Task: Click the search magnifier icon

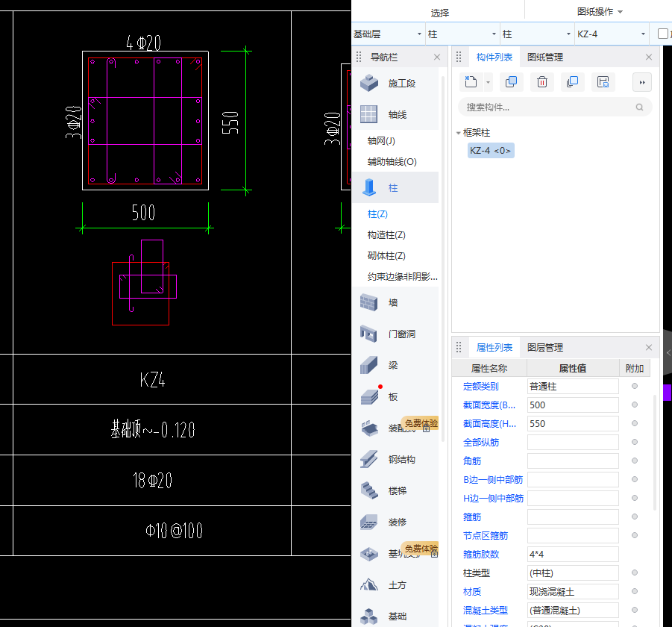Action: (639, 107)
